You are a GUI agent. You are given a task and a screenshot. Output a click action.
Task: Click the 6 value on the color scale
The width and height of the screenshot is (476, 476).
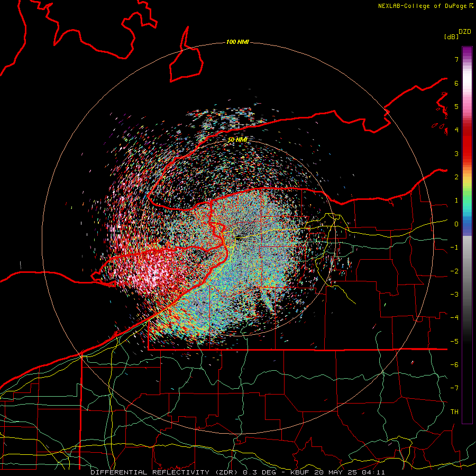pyautogui.click(x=456, y=83)
